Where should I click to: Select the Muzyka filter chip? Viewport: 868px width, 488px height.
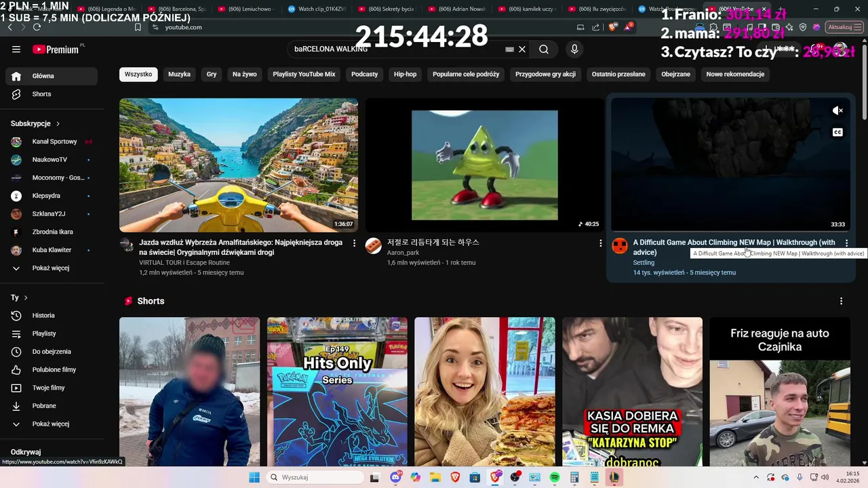[179, 75]
